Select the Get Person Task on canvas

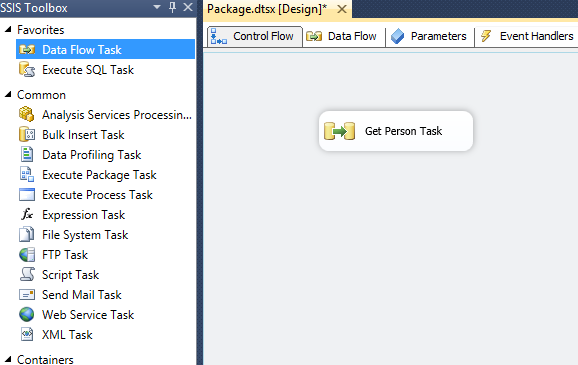(396, 131)
